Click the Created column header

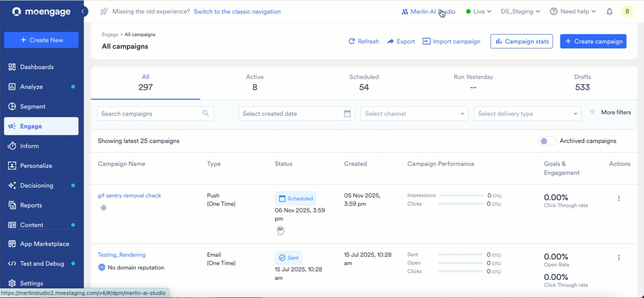coord(356,164)
